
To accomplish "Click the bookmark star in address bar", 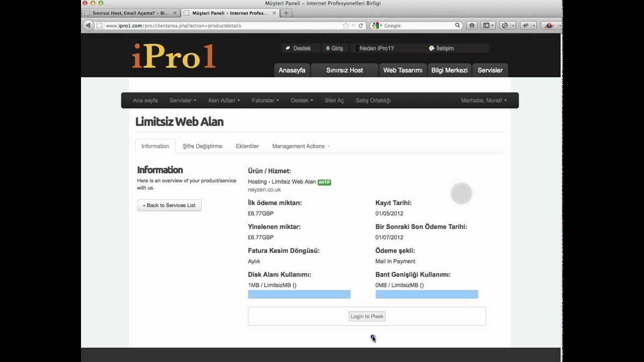I will coord(346,26).
